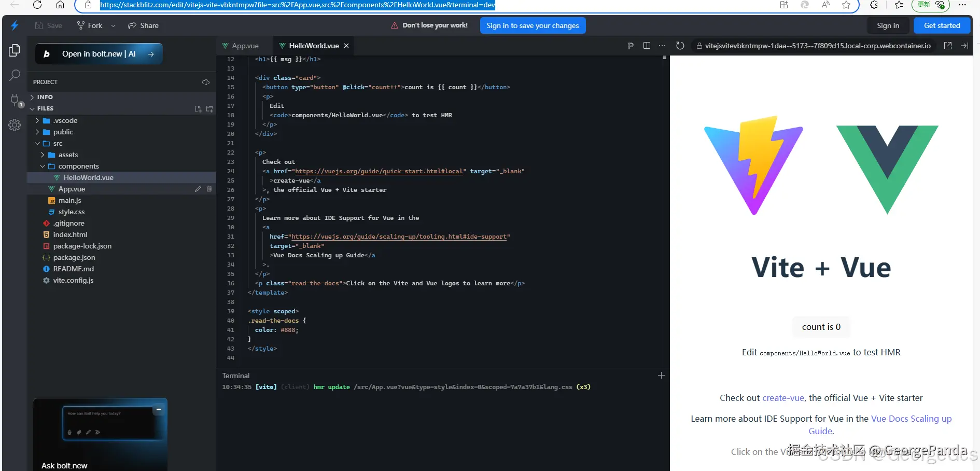Delete App.vue with the trash icon

[209, 189]
